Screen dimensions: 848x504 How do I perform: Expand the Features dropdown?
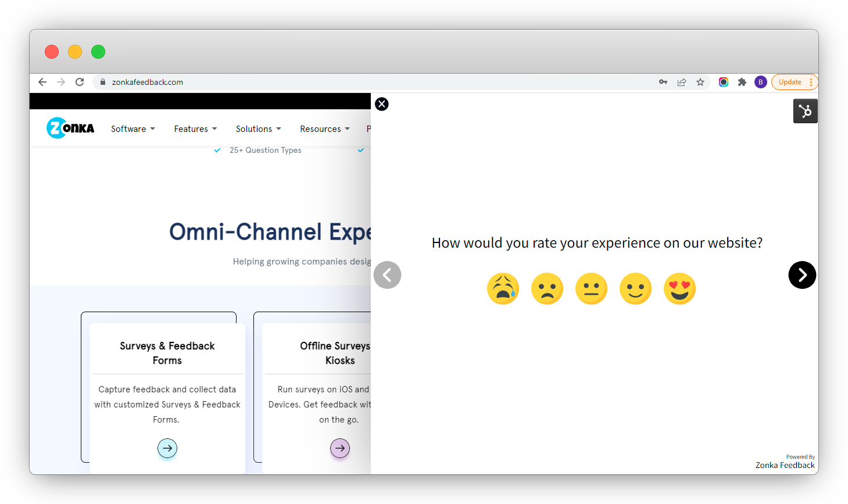coord(195,128)
